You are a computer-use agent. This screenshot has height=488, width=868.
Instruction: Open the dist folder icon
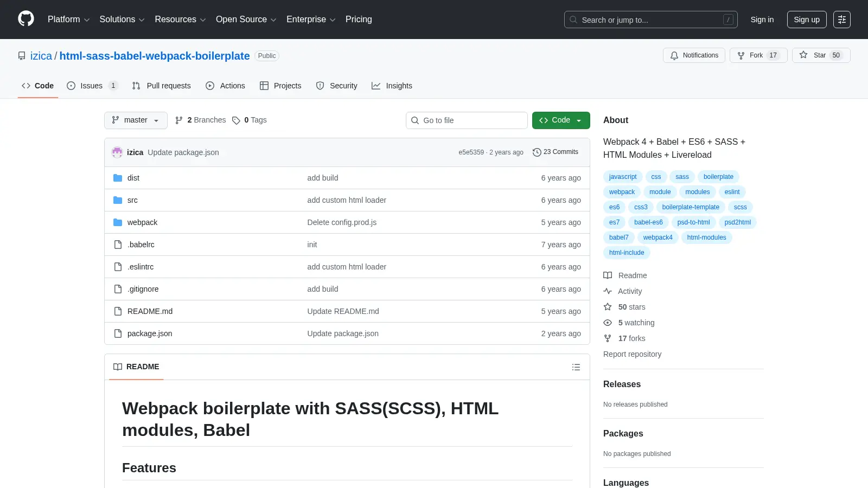pos(118,178)
